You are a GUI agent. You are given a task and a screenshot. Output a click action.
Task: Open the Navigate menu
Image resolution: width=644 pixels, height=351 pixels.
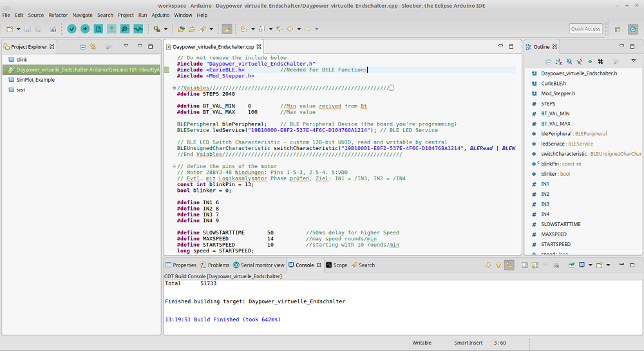click(x=82, y=15)
